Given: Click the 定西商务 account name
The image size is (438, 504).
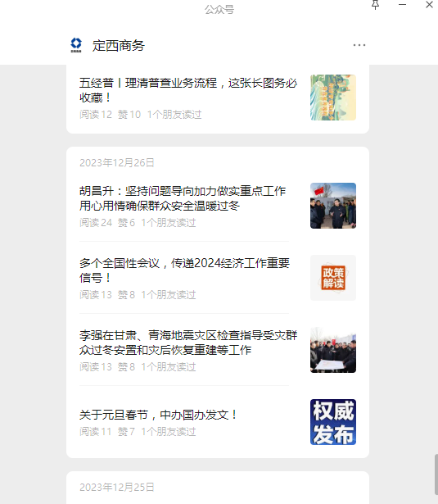Looking at the screenshot, I should coord(119,45).
